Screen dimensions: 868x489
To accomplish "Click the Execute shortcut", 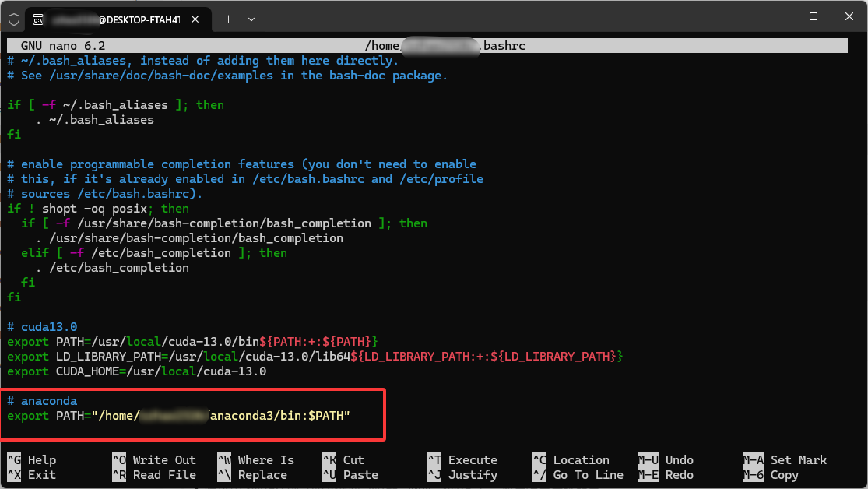I will click(434, 459).
